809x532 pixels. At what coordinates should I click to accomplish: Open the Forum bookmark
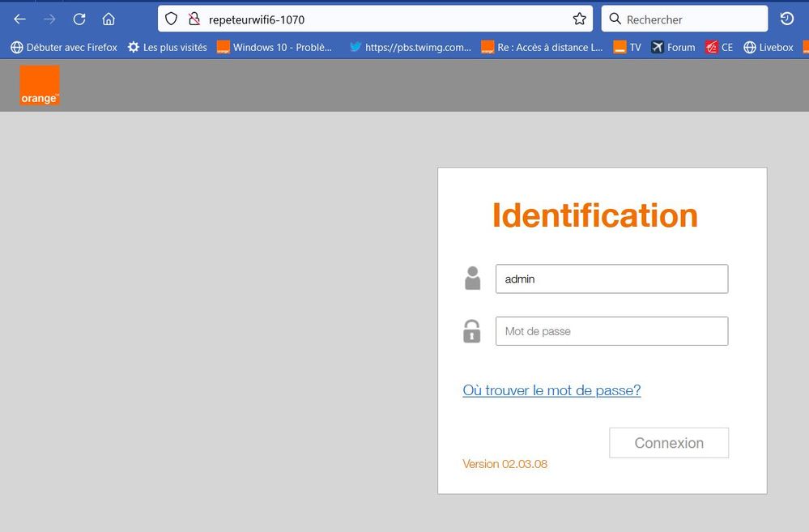click(673, 48)
